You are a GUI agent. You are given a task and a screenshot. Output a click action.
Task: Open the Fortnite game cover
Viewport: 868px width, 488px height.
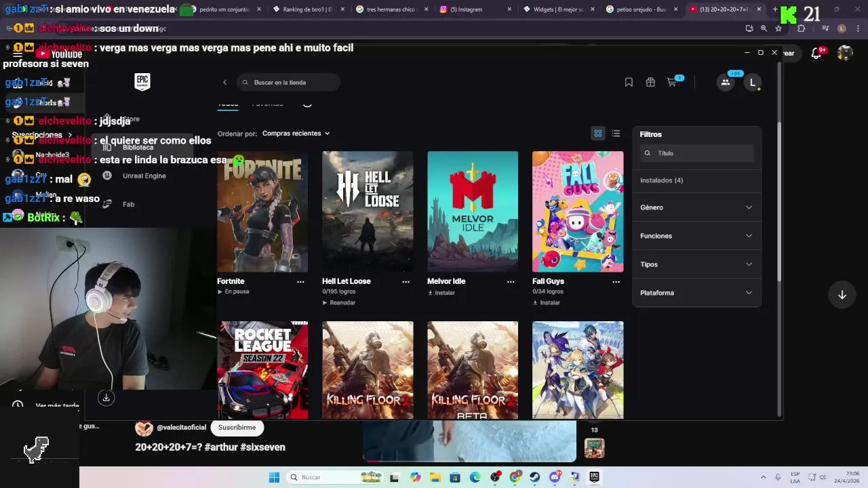click(262, 211)
